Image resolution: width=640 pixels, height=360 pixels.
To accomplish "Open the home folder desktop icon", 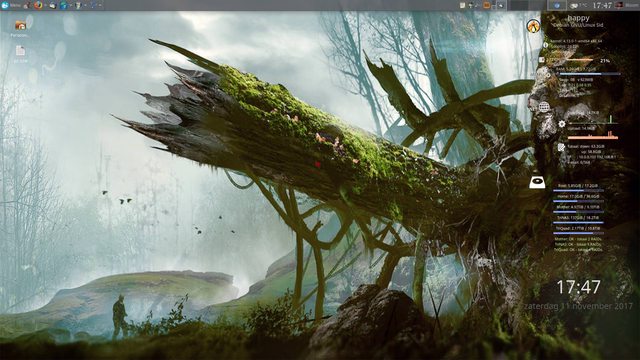I will click(20, 26).
